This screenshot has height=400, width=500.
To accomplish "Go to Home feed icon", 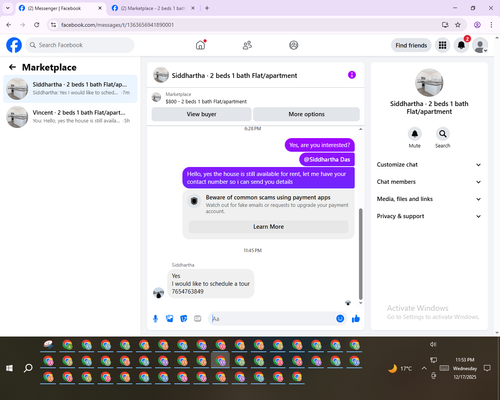I will click(200, 45).
